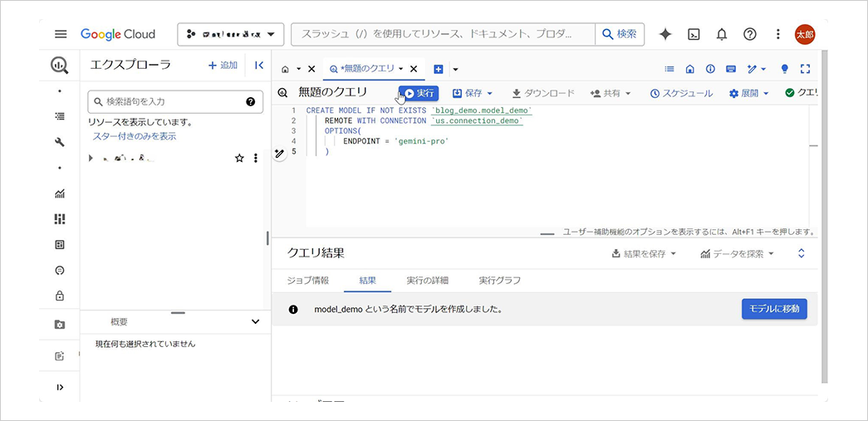Open the analytics chart icon in sidebar
868x421 pixels.
[x=60, y=193]
